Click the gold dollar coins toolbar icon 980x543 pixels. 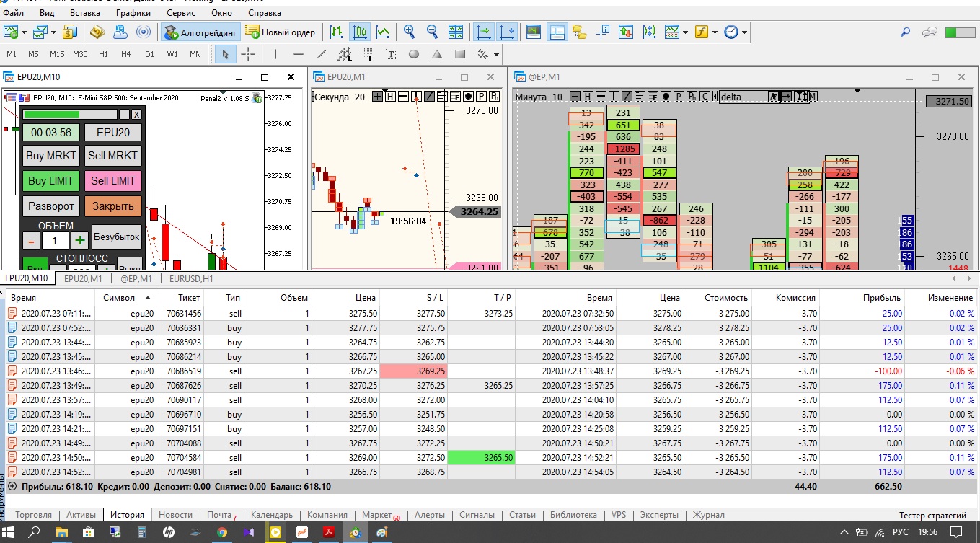point(70,32)
